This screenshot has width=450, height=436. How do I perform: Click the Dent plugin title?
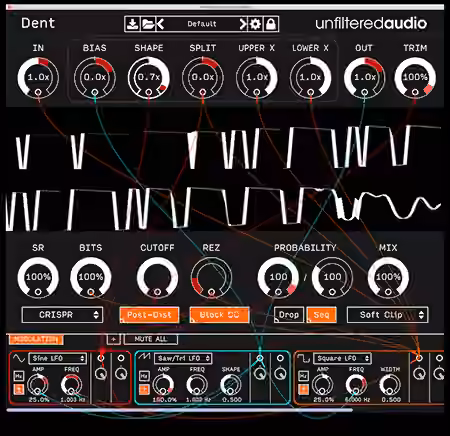(x=38, y=23)
